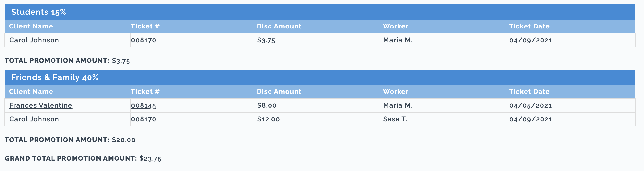Screen dimensions: 644x171
Task: Click Ticket Date header in Friends & Family table
Action: coord(529,92)
